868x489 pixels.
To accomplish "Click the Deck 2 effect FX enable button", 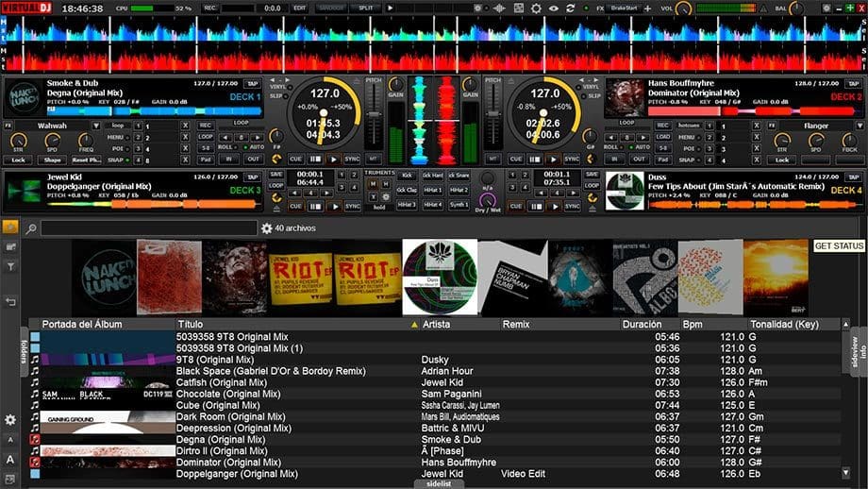I will pos(772,126).
